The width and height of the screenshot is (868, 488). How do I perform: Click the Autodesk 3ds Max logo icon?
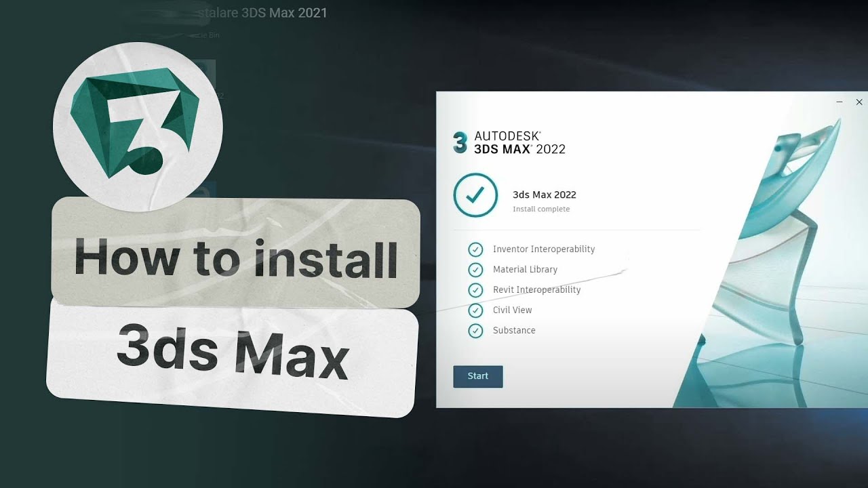460,143
